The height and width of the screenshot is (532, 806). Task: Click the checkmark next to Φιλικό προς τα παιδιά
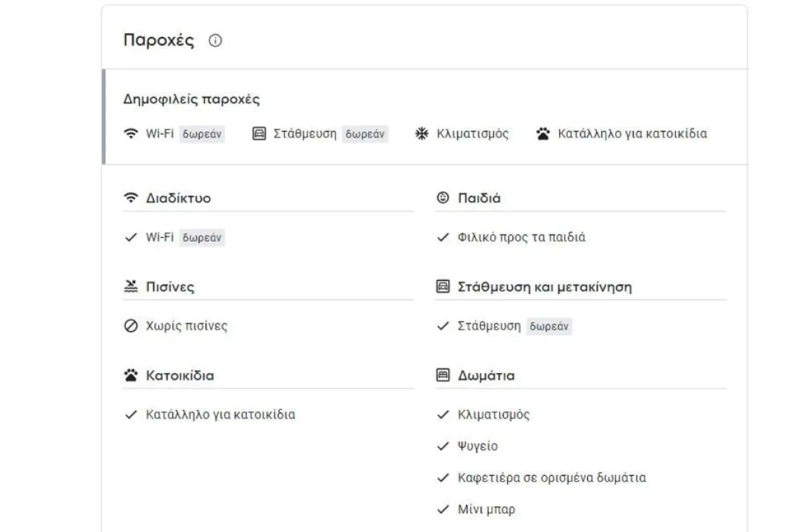pyautogui.click(x=443, y=238)
